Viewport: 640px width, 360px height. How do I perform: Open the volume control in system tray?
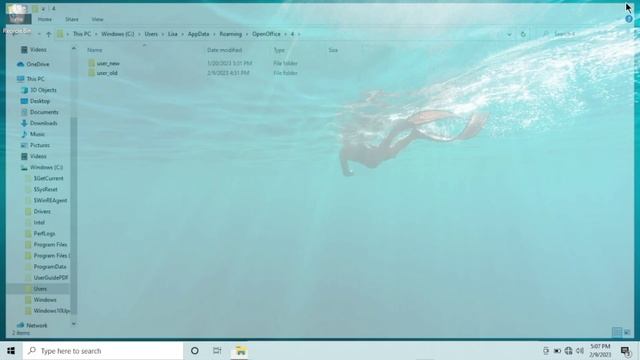[x=580, y=351]
